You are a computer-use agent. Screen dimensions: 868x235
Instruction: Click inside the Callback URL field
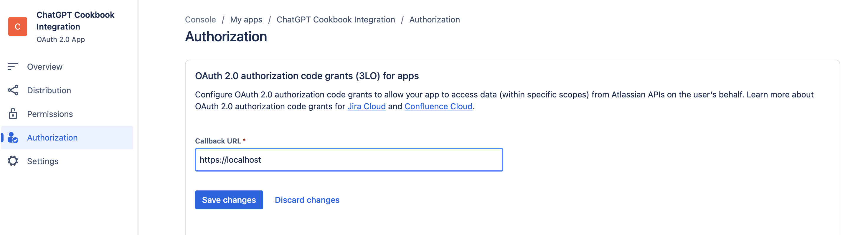click(349, 159)
